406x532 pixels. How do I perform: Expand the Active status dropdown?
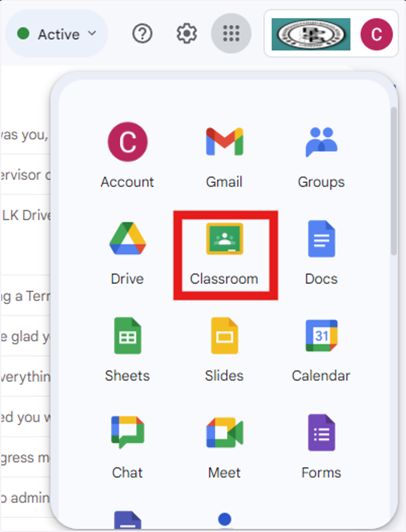(x=57, y=33)
